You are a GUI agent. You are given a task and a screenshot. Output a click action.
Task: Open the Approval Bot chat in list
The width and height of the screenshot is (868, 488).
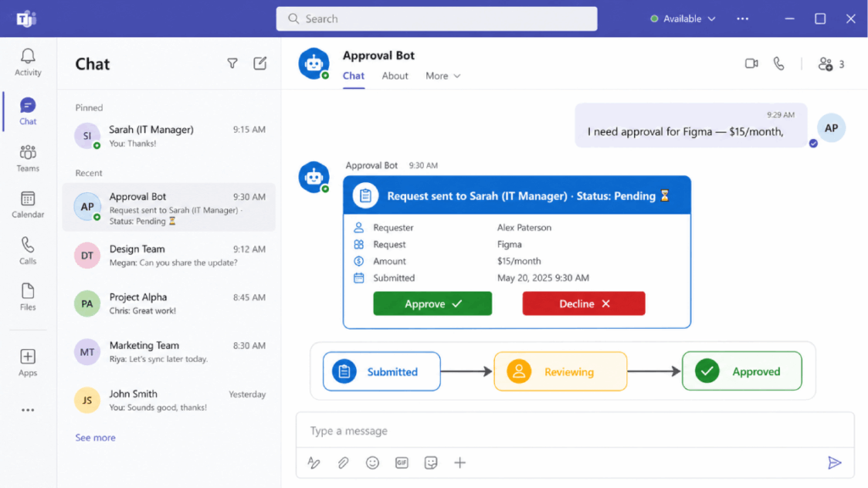(169, 208)
